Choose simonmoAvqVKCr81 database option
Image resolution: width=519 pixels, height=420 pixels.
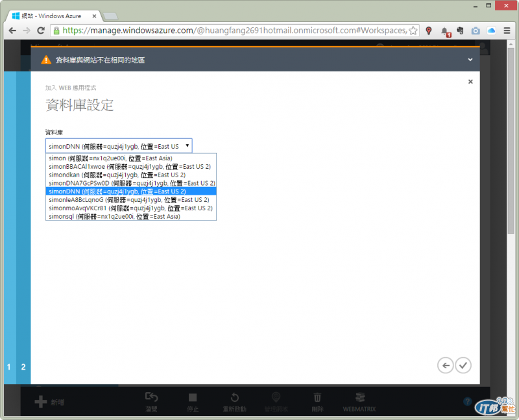[131, 208]
